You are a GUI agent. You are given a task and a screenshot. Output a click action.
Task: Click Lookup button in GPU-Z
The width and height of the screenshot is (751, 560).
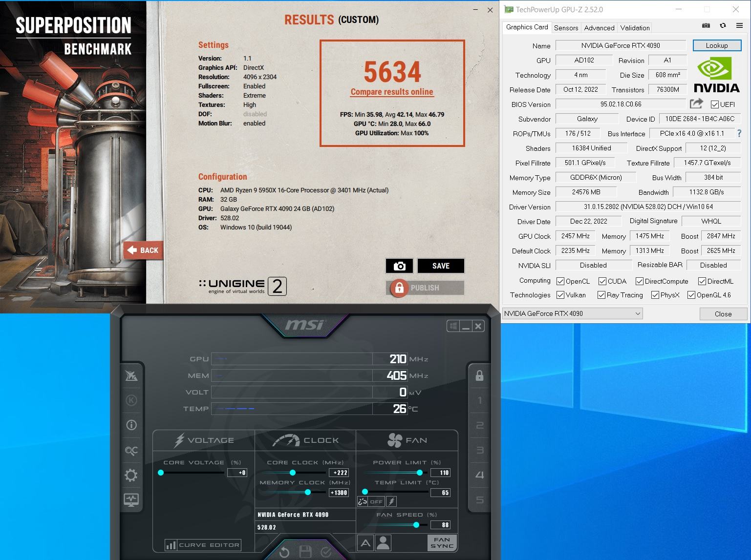pos(717,45)
